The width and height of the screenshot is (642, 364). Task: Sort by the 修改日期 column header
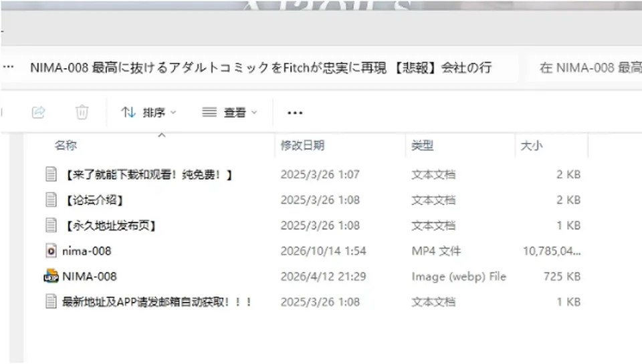(302, 145)
